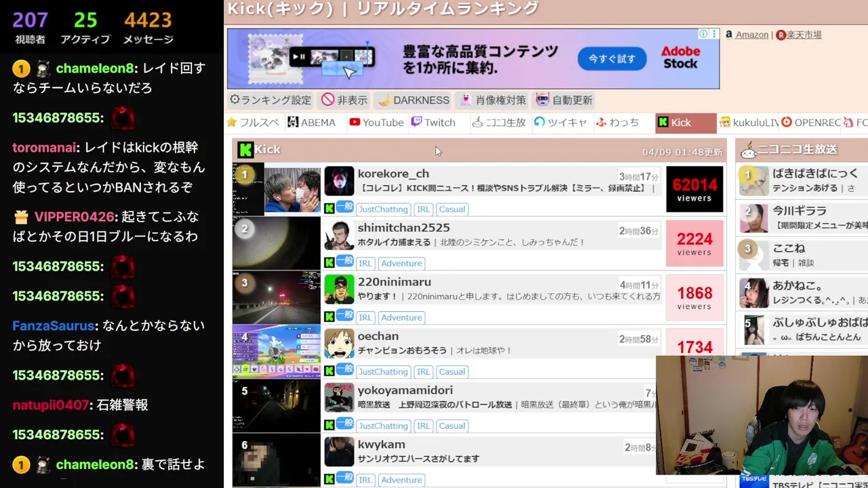Viewport: 868px width, 488px height.
Task: Switch to フルスペ tab
Action: click(252, 123)
